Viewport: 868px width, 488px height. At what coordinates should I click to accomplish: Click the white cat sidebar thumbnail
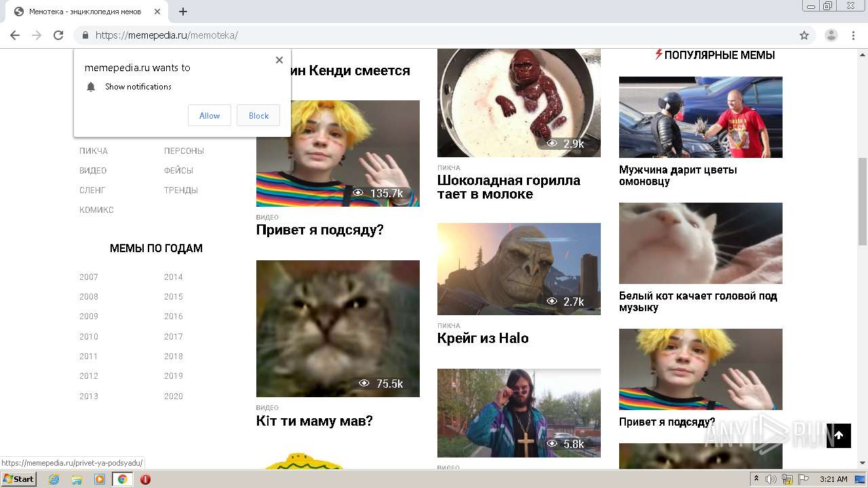[701, 243]
